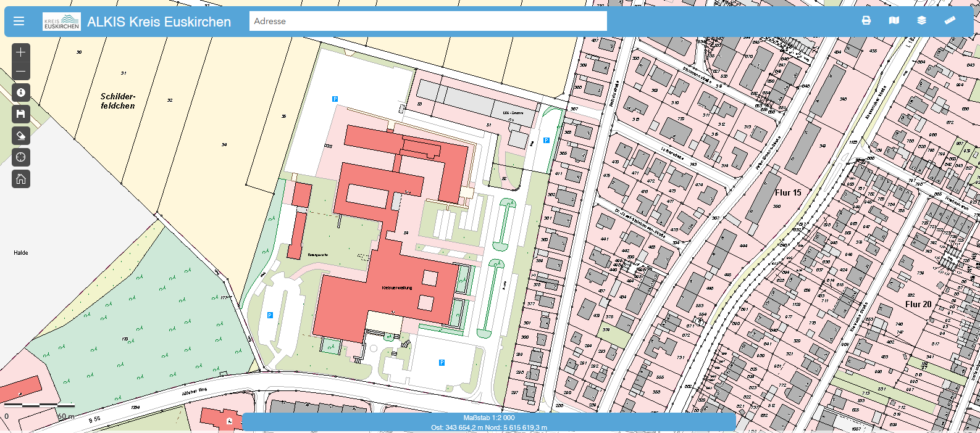The width and height of the screenshot is (980, 433).
Task: Click the Kreisverwaltung building on map
Action: [x=397, y=288]
